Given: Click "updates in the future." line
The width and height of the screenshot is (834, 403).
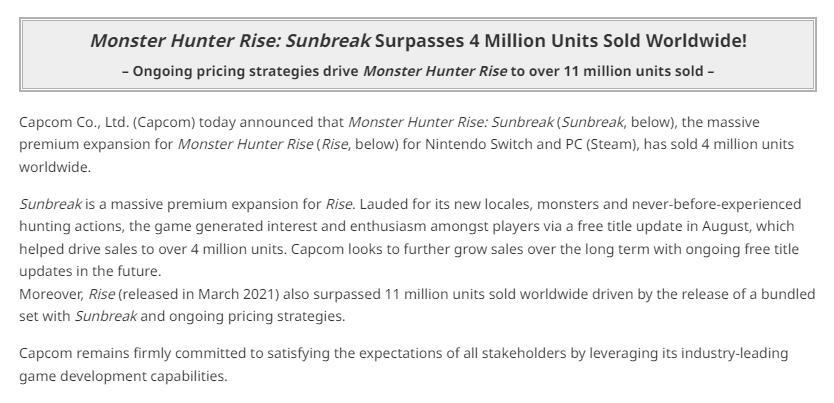Looking at the screenshot, I should [x=90, y=271].
